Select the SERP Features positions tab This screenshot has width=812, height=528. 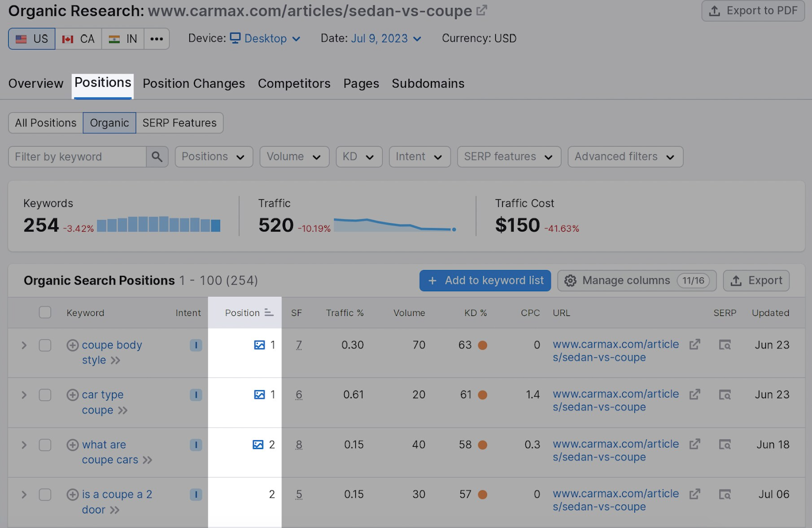point(179,123)
